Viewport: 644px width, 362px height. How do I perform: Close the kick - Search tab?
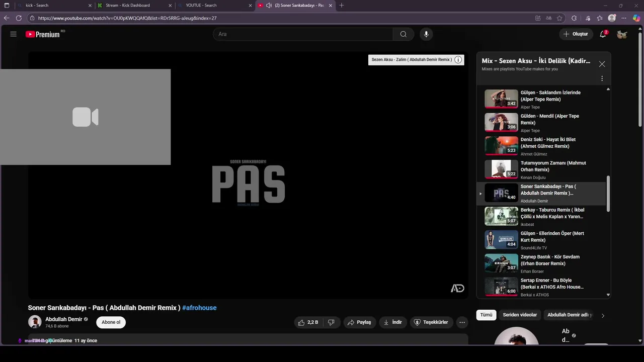click(x=90, y=6)
